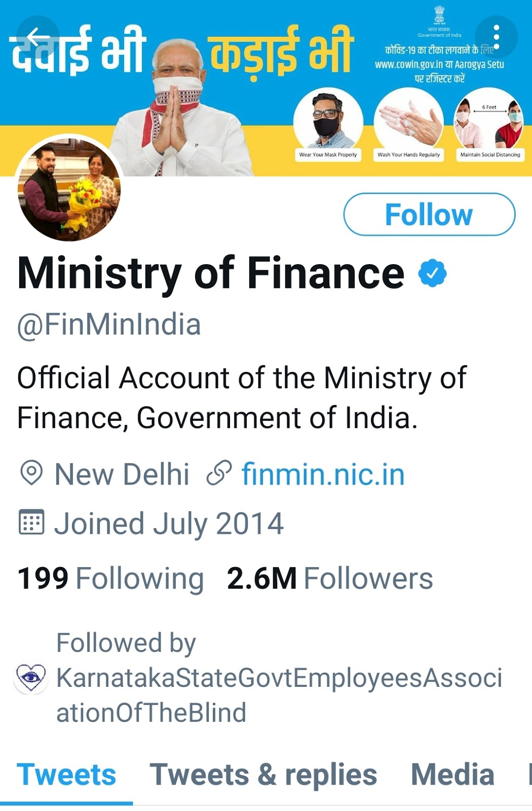Tap the link chain icon
This screenshot has height=811, width=532.
coord(219,473)
